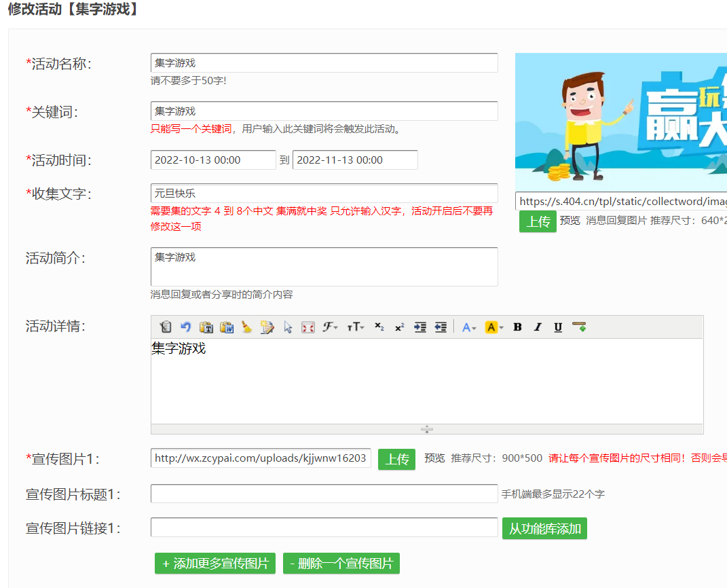Toggle underline formatting
This screenshot has width=727, height=588.
click(558, 327)
